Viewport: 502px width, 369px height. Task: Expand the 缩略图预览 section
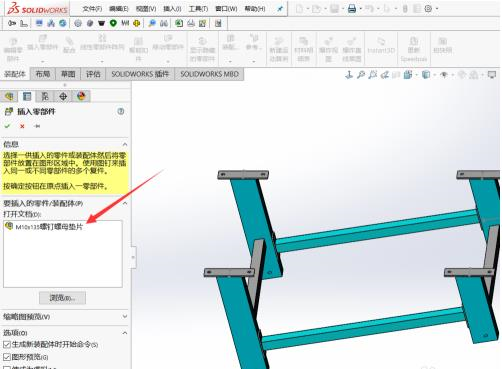(125, 316)
